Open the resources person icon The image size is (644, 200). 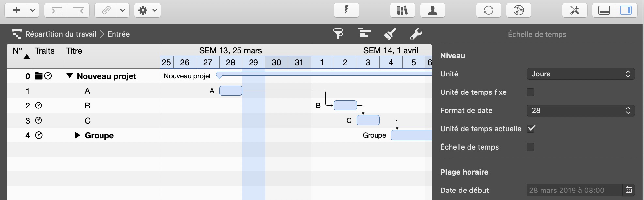[432, 10]
